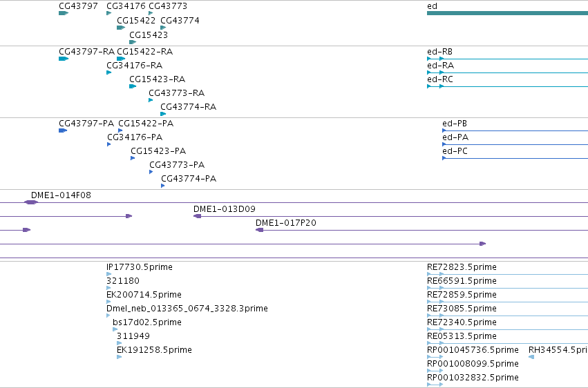This screenshot has height=388, width=588.
Task: Click the CG43797-PA protein arrow
Action: 63,130
